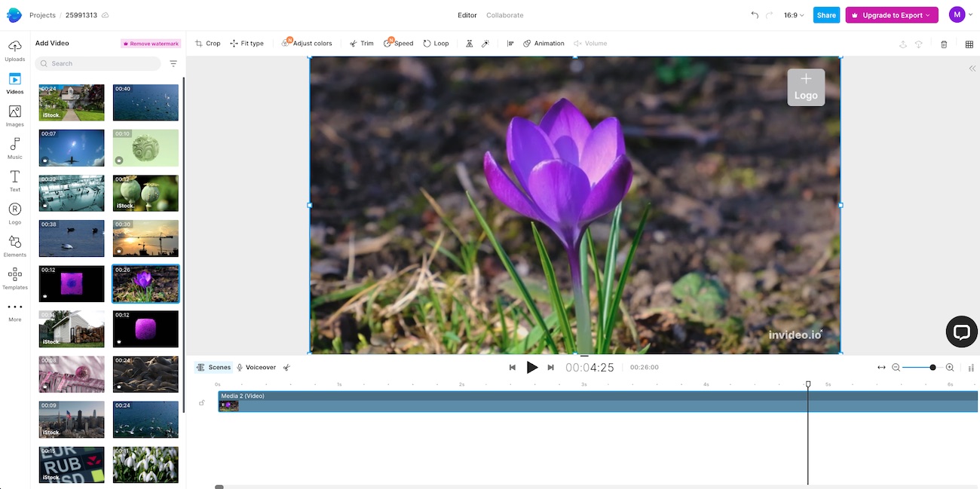Toggle the Loop option
Screen dimensions: 980x489
(x=436, y=44)
